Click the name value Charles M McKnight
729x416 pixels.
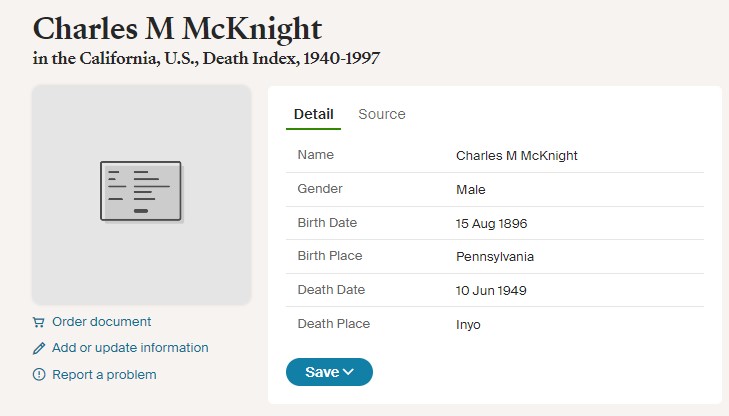pos(516,156)
